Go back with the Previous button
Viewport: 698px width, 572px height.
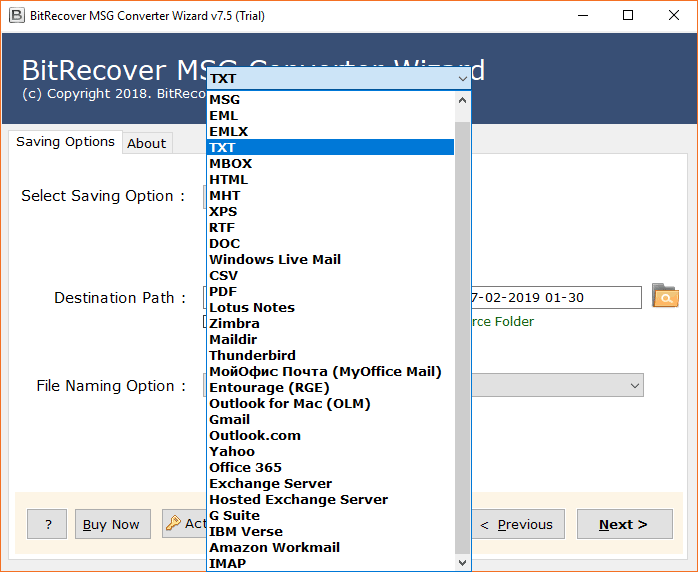pyautogui.click(x=518, y=524)
